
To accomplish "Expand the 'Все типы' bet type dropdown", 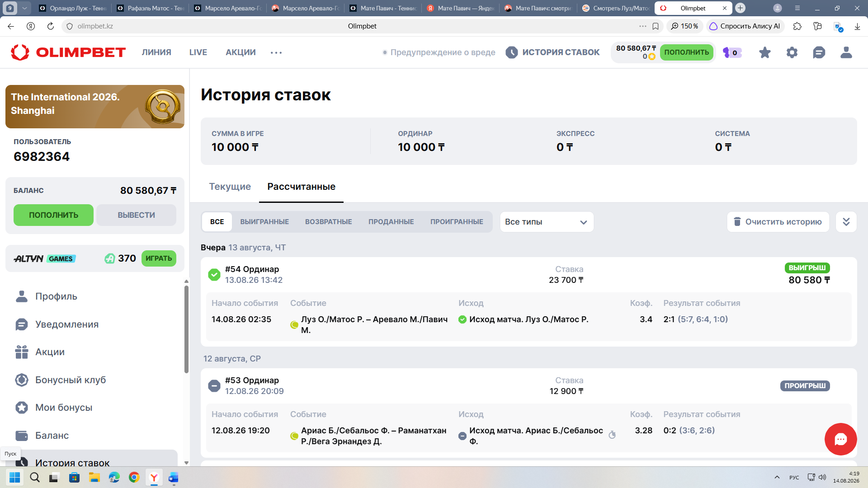I will pyautogui.click(x=547, y=222).
